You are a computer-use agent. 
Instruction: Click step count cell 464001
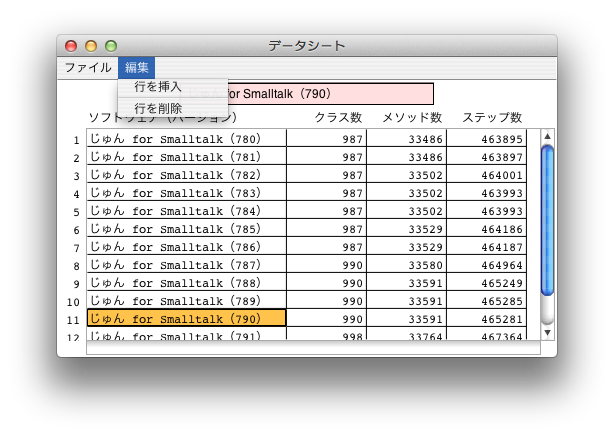coord(487,175)
